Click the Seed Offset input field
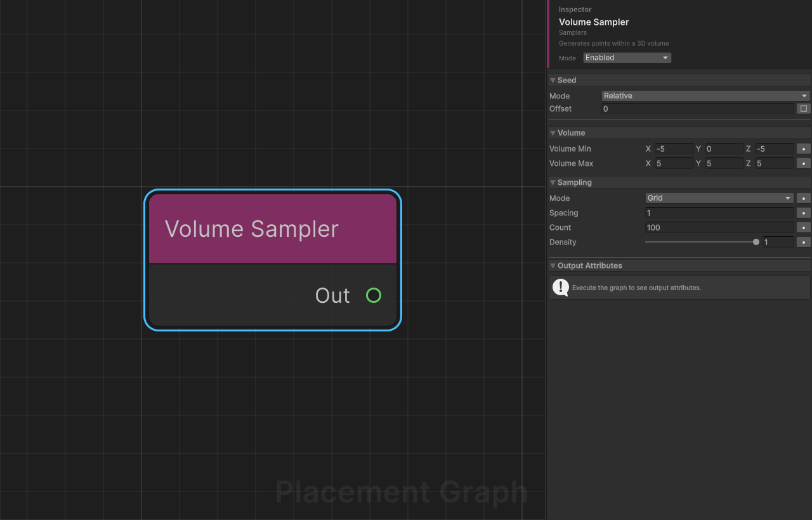Screen dimensions: 812x520 click(x=697, y=109)
